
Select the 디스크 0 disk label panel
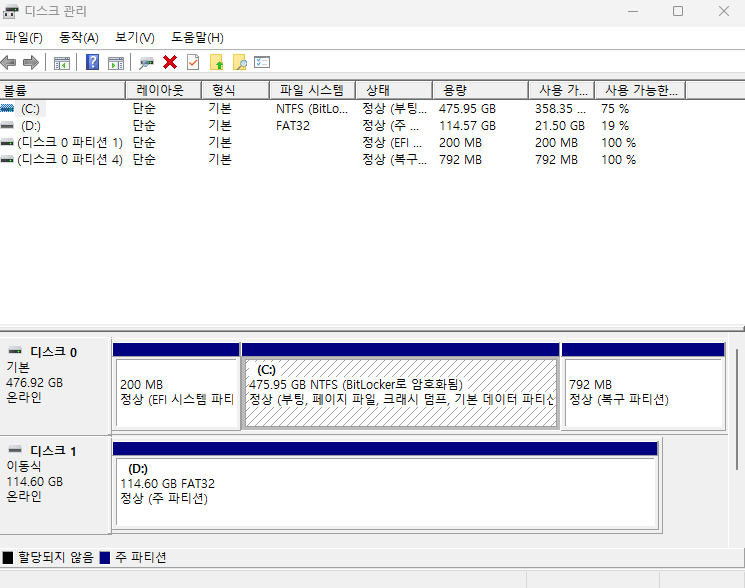56,386
